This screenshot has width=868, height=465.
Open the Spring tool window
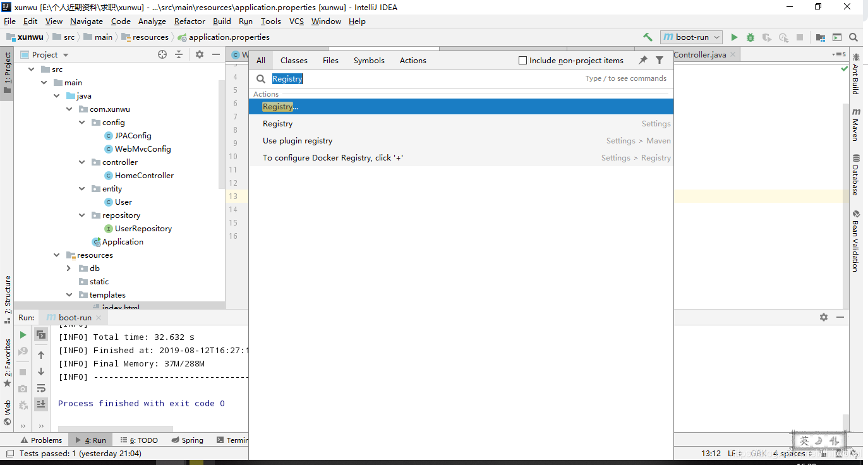pos(187,440)
